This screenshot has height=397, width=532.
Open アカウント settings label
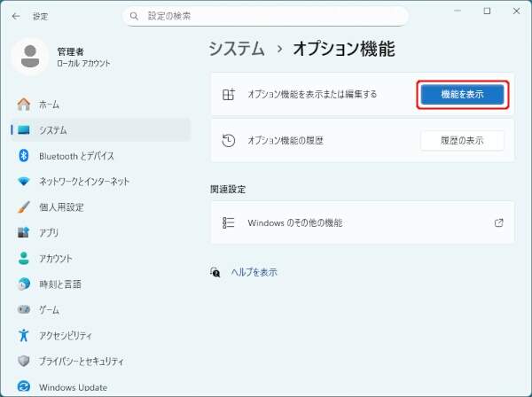point(56,259)
